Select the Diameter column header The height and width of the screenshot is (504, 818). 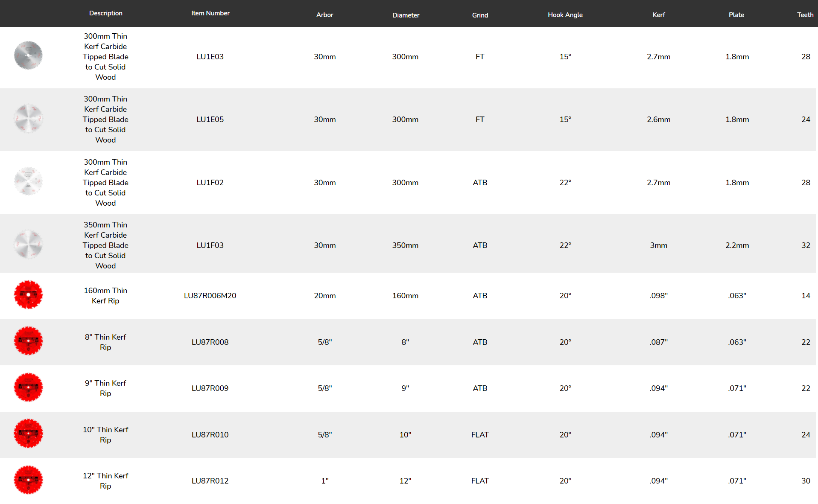click(x=406, y=15)
